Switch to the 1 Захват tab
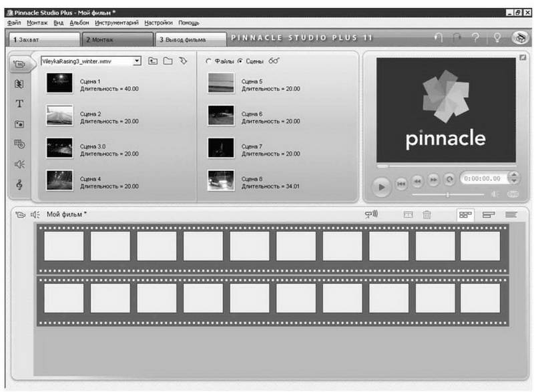 point(44,39)
